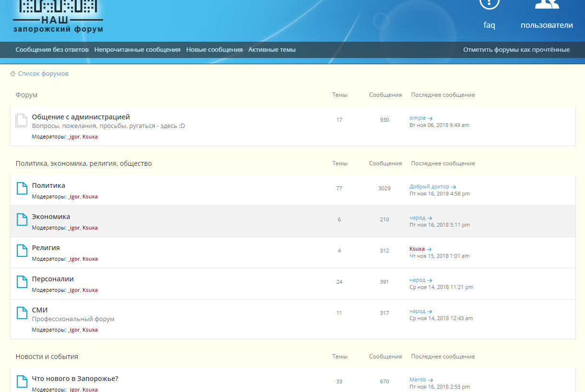Click the forum icon beside Религия
Viewport: 585px width, 392px height.
click(x=22, y=251)
